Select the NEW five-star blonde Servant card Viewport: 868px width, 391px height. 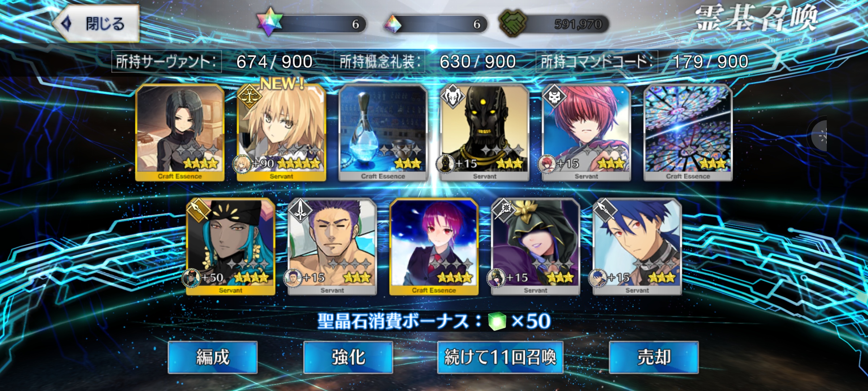[x=281, y=133]
